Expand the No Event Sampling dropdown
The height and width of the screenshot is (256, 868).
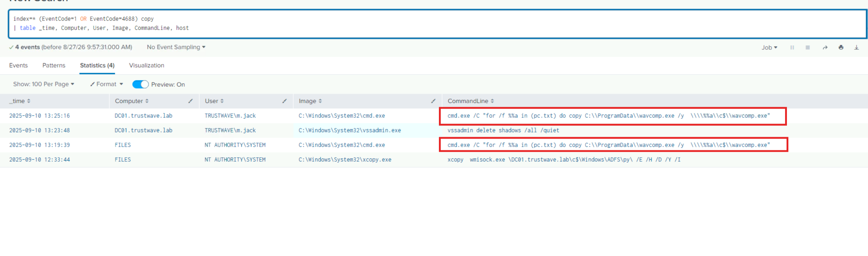tap(176, 47)
